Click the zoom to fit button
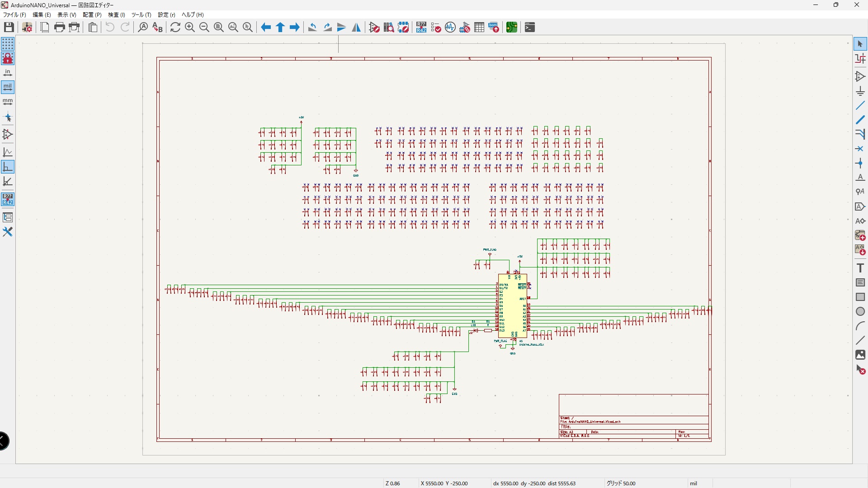Image resolution: width=868 pixels, height=488 pixels. tap(219, 28)
